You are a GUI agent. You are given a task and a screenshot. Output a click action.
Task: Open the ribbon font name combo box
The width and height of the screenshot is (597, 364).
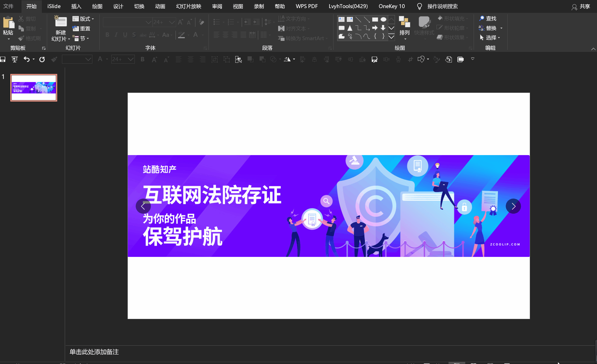[x=128, y=22]
